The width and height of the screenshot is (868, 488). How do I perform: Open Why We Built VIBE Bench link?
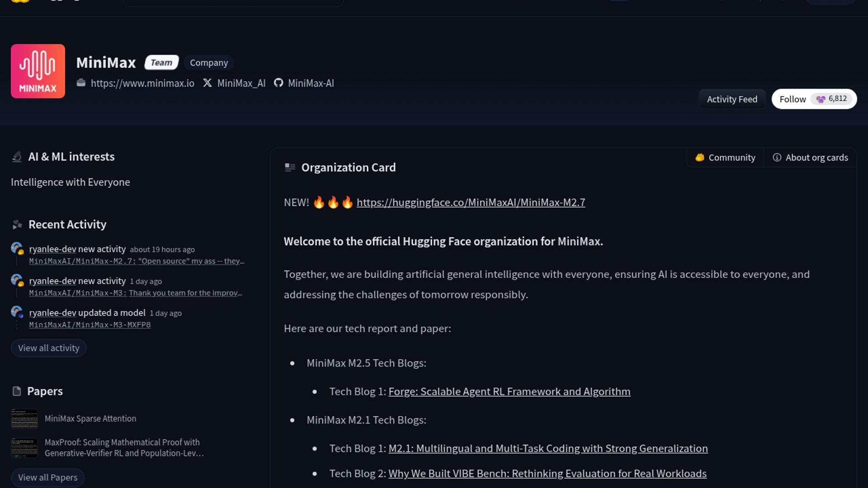tap(547, 474)
